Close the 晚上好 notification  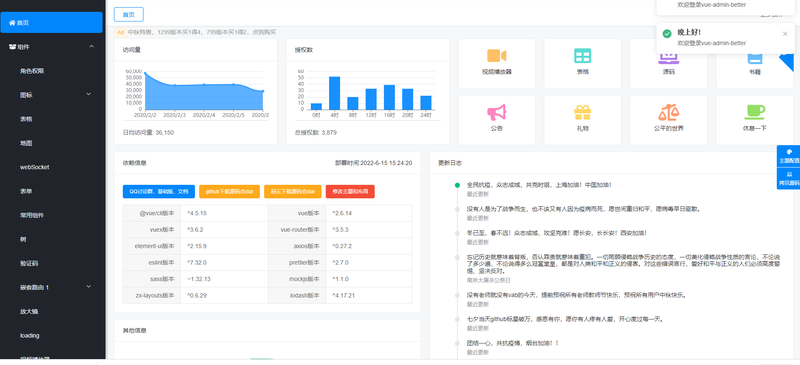click(785, 34)
